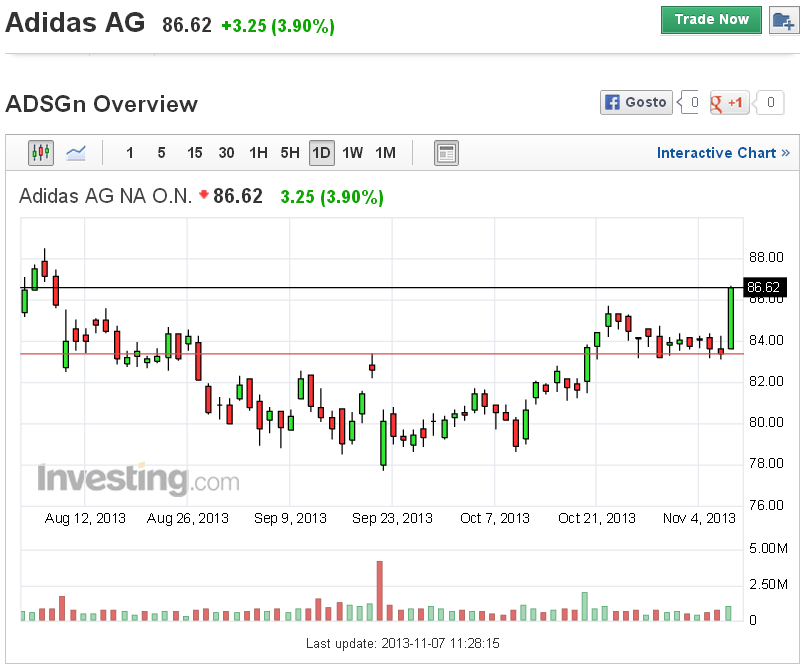
Task: Click the Oct 7, 2013 date label
Action: click(x=495, y=518)
